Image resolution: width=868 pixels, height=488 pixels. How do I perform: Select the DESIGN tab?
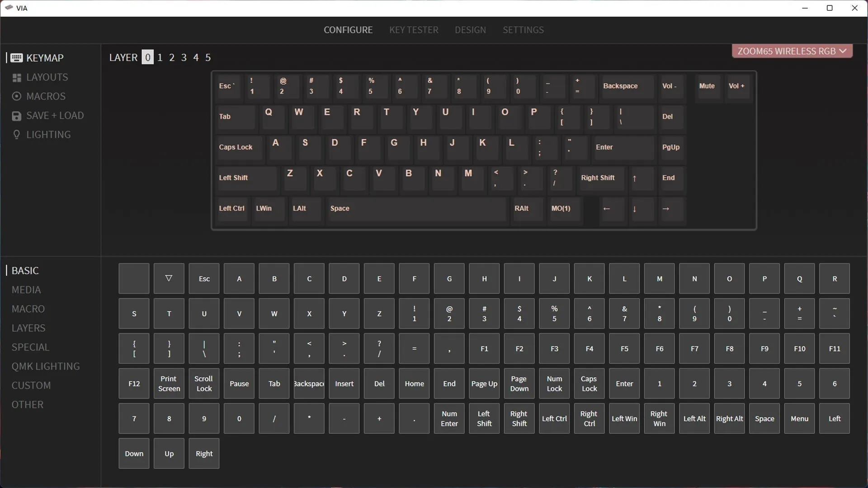(x=470, y=30)
